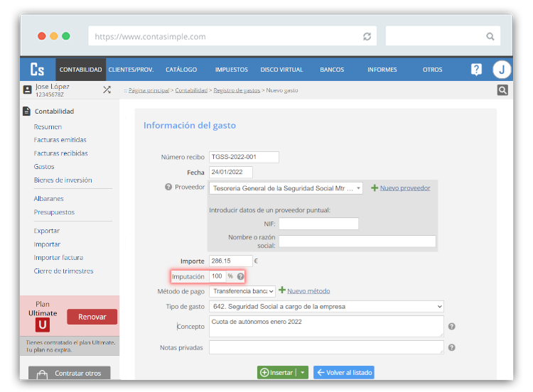533x392 pixels.
Task: Open the IMPUESTOS menu
Action: pos(231,70)
